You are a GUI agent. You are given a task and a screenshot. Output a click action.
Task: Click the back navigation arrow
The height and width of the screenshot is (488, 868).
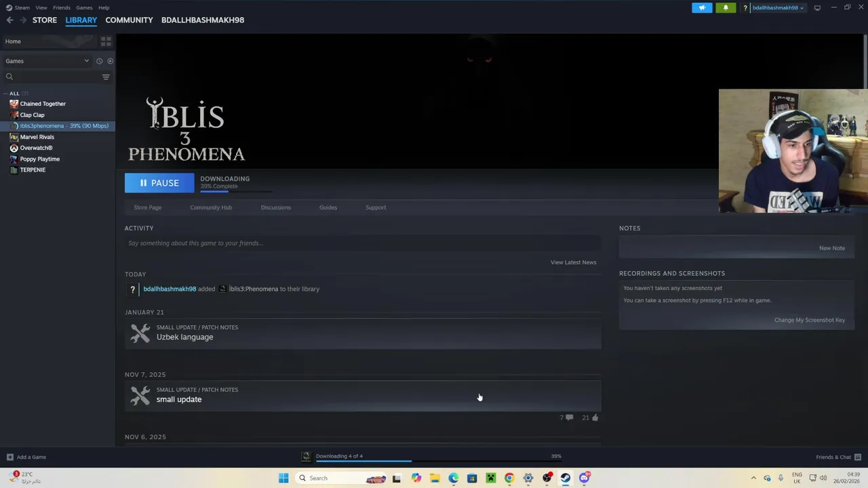pos(9,20)
